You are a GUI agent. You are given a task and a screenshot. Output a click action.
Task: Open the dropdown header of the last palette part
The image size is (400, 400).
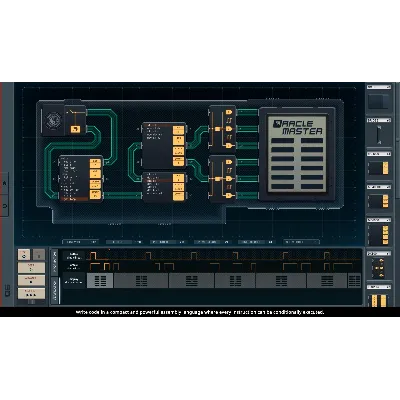coord(379,287)
